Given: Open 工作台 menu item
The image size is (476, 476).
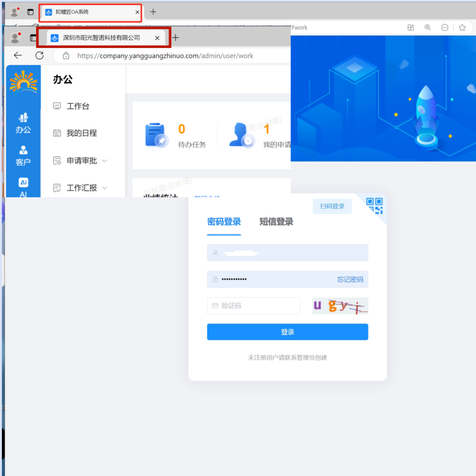Looking at the screenshot, I should [78, 106].
